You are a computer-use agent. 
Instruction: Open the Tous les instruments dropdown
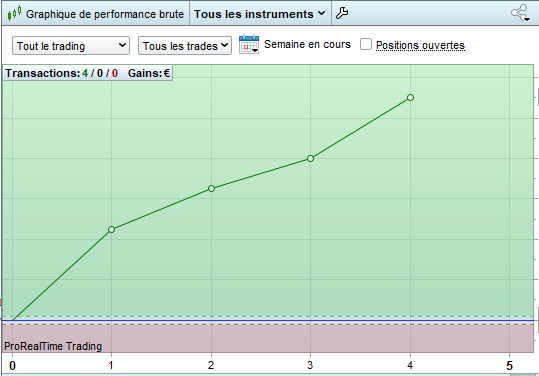(x=260, y=14)
